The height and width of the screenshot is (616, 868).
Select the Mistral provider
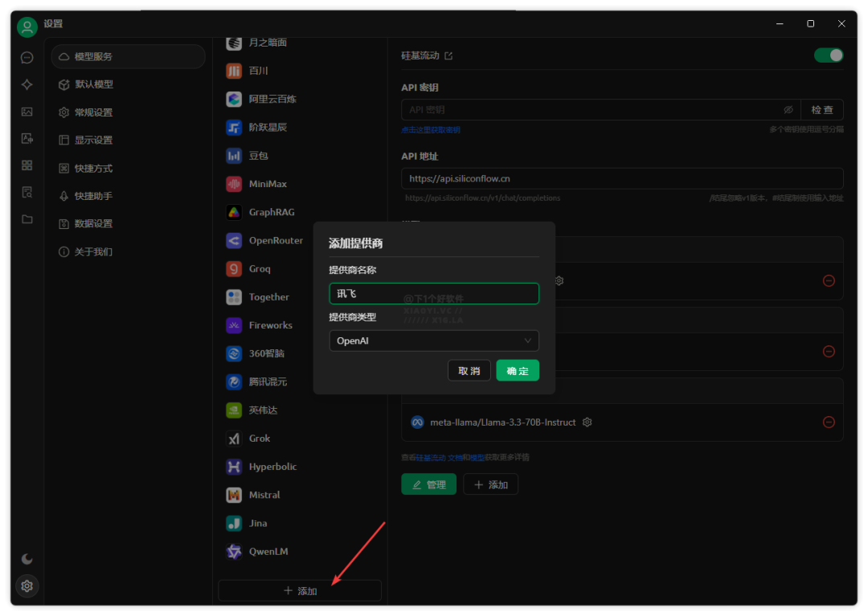click(300, 495)
